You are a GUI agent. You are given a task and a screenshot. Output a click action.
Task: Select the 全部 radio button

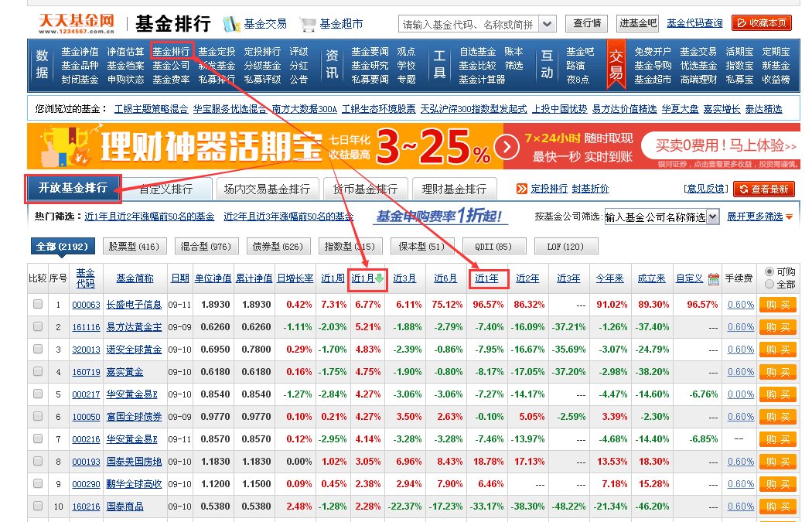[769, 284]
